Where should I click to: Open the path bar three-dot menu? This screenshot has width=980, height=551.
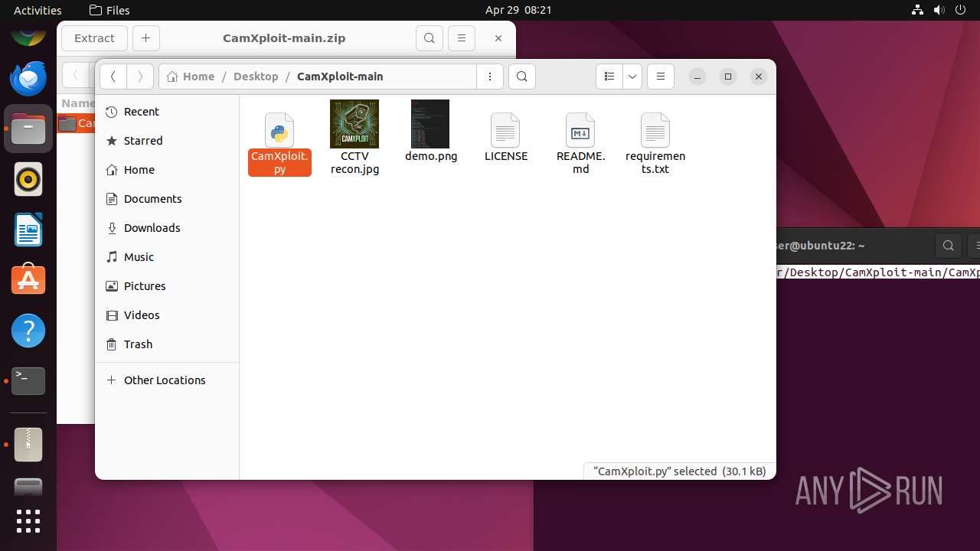coord(490,77)
